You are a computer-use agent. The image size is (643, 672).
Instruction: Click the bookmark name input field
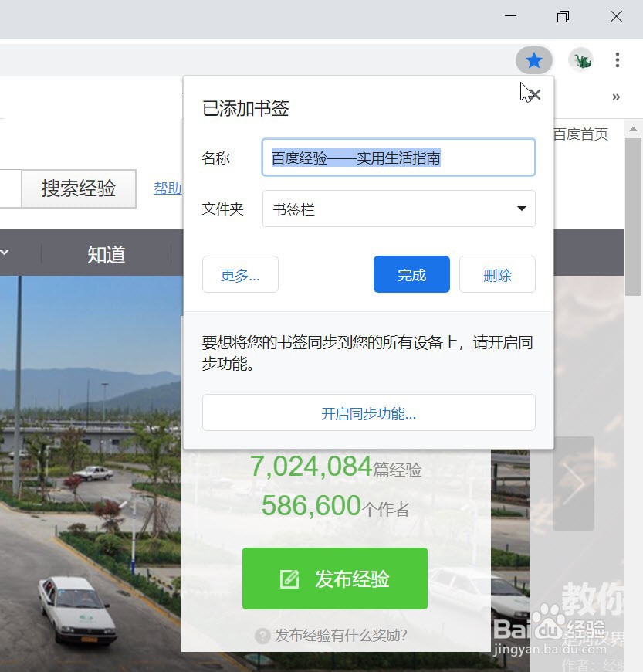tap(398, 158)
